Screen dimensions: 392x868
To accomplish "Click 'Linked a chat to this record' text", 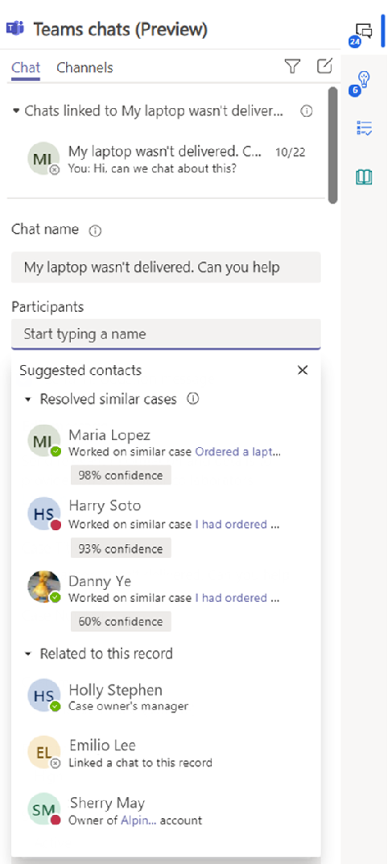I will (140, 762).
